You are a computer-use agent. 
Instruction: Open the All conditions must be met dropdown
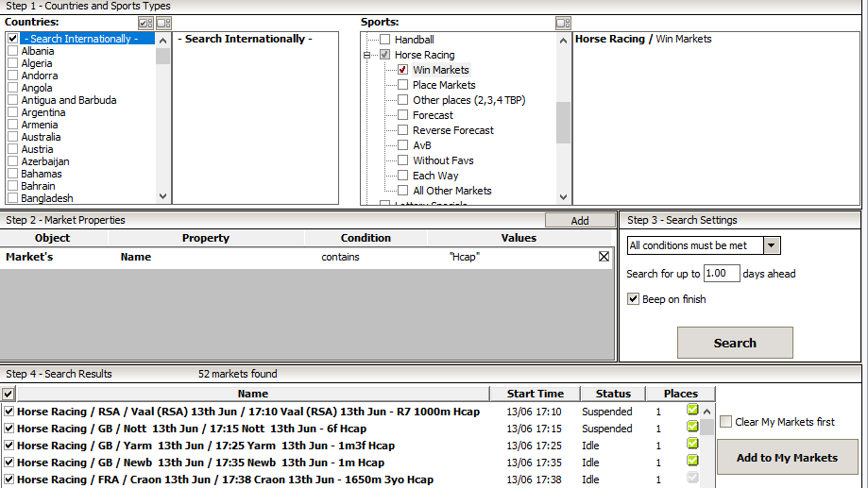772,245
